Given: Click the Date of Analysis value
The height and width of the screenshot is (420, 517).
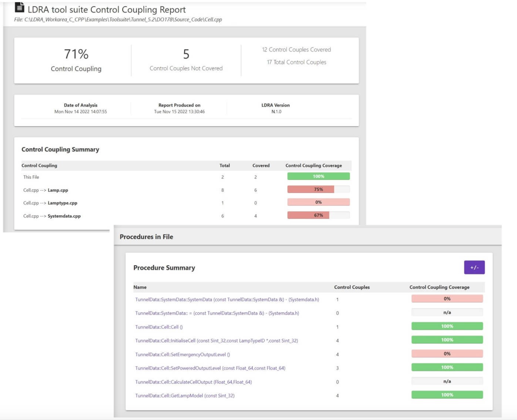Looking at the screenshot, I should click(x=80, y=112).
